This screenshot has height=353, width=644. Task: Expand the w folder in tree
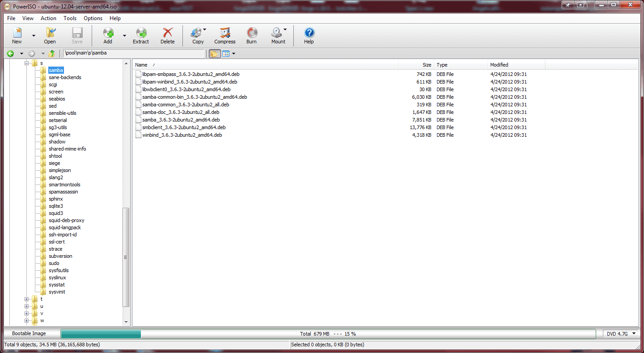point(27,320)
